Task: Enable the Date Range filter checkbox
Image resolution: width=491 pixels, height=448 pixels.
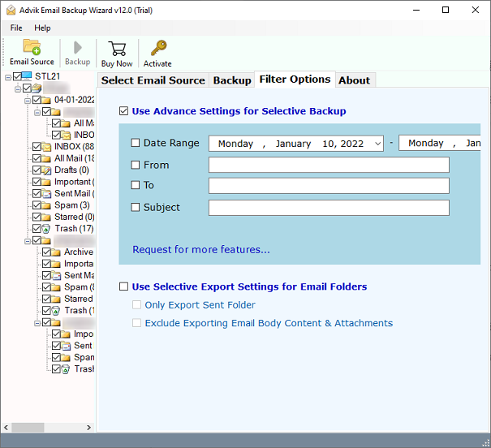Action: (x=136, y=143)
